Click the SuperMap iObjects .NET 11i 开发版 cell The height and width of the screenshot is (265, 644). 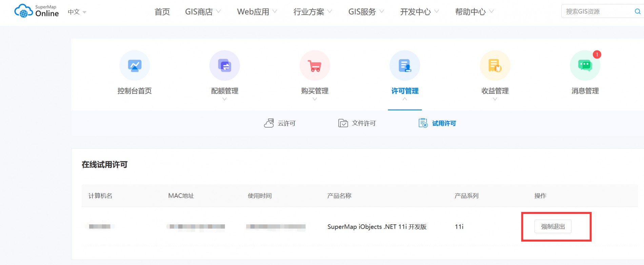point(377,227)
